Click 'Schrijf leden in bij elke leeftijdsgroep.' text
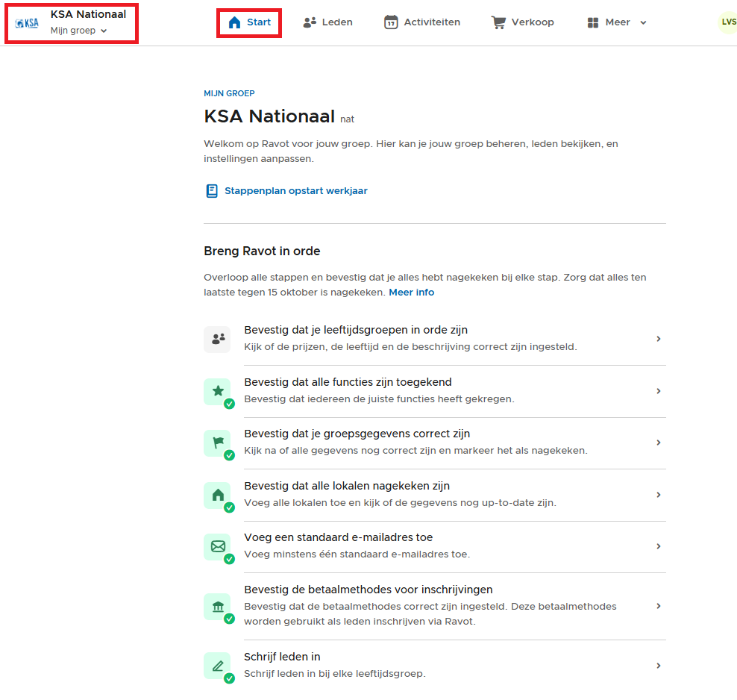The image size is (737, 700). pos(335,674)
